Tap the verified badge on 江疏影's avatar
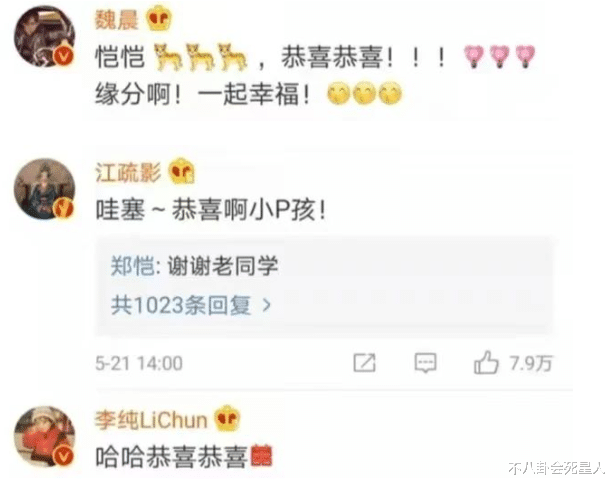613x484 pixels. pyautogui.click(x=64, y=208)
